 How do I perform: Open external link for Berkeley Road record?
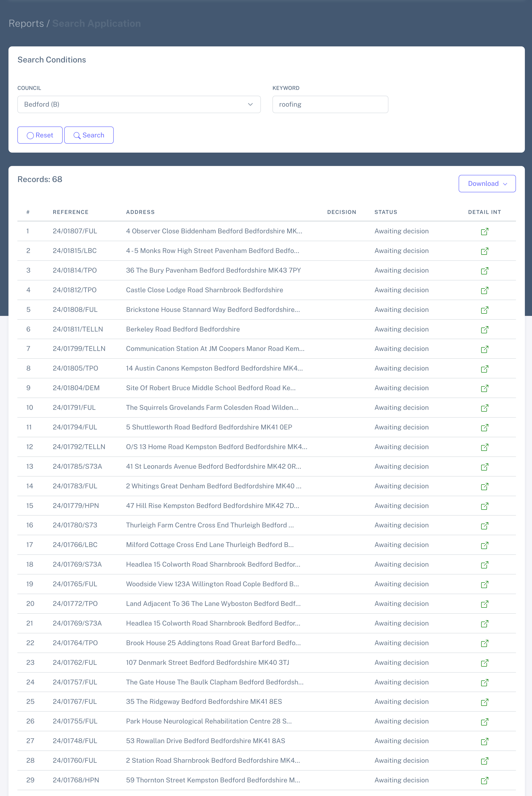pos(484,329)
